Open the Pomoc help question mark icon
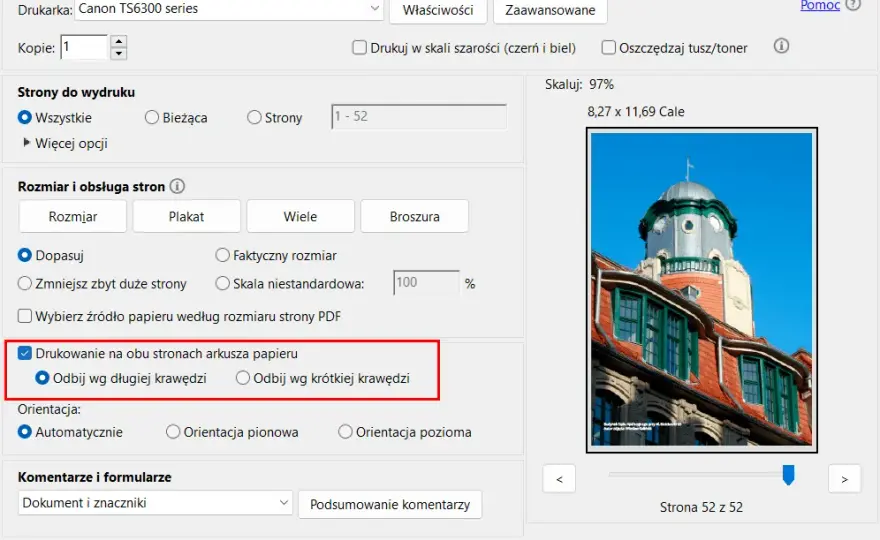The image size is (880, 540). 853,4
